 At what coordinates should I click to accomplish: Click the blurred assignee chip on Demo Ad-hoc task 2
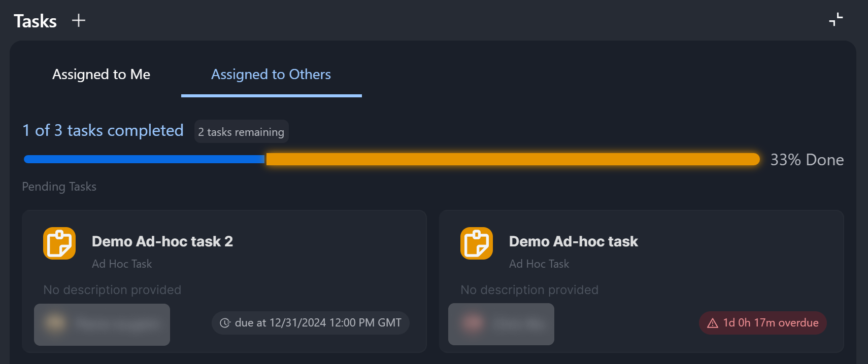(x=102, y=324)
